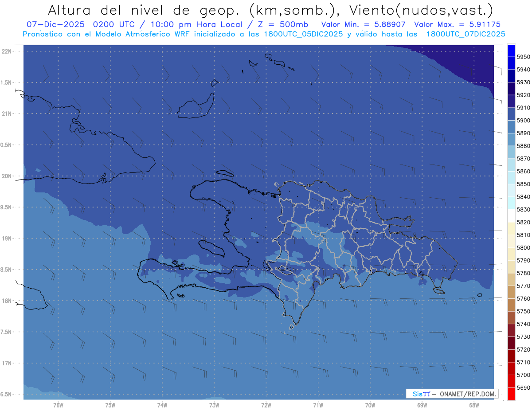Click the valid-until time '1800UTC_07DIC2025'
Screen dimensions: 532x411
[x=465, y=34]
